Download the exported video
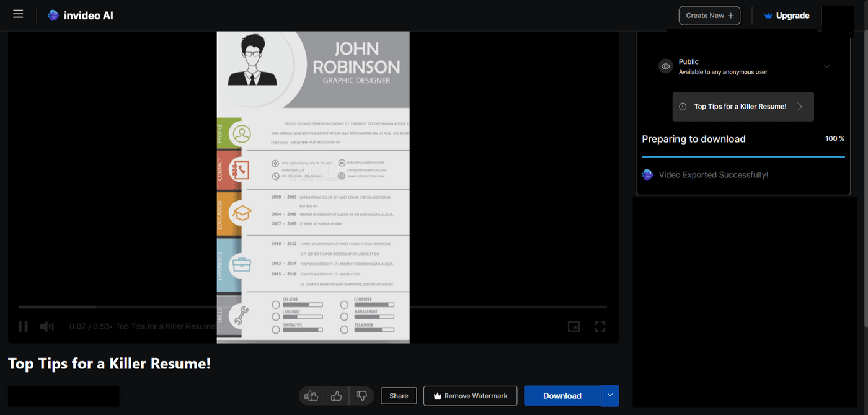 click(x=562, y=396)
